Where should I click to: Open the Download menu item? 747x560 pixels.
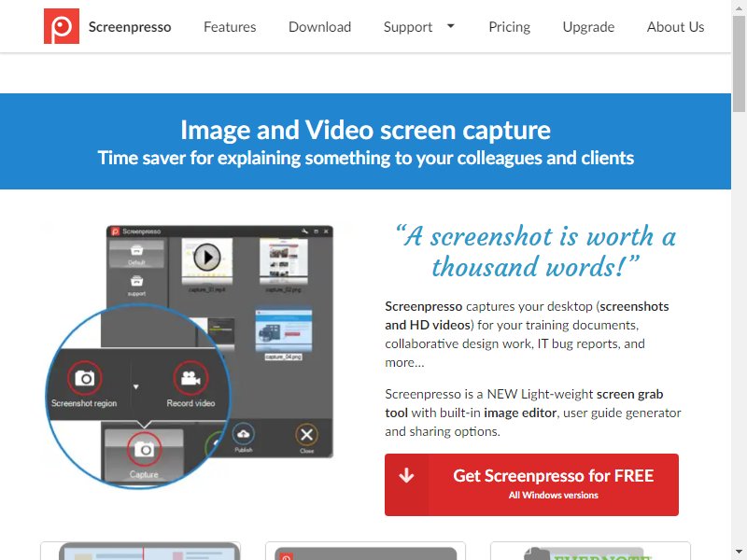pos(319,27)
